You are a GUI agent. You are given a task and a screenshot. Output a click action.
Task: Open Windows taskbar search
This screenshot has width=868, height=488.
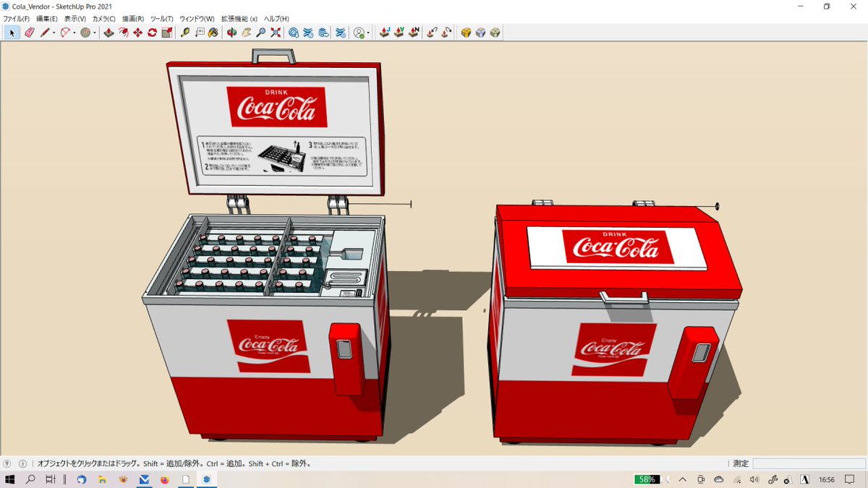pos(31,479)
